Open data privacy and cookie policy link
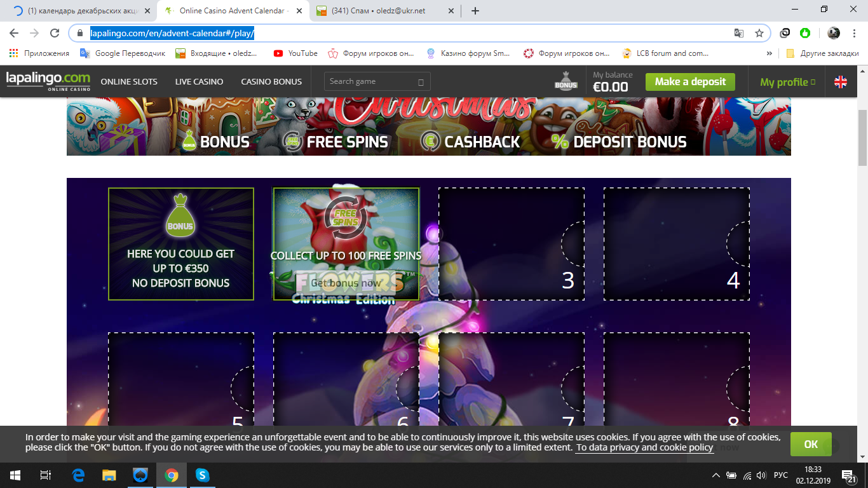 point(644,447)
